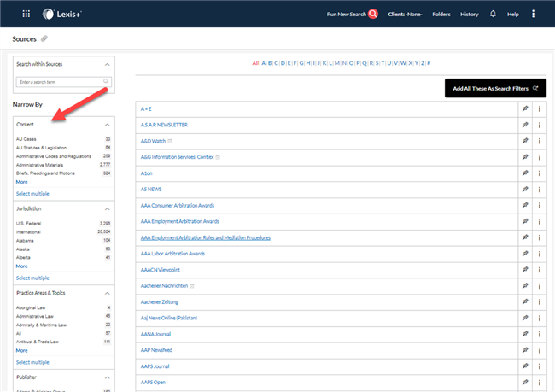The height and width of the screenshot is (392, 555).
Task: Collapse the Publisher filter section
Action: 108,377
